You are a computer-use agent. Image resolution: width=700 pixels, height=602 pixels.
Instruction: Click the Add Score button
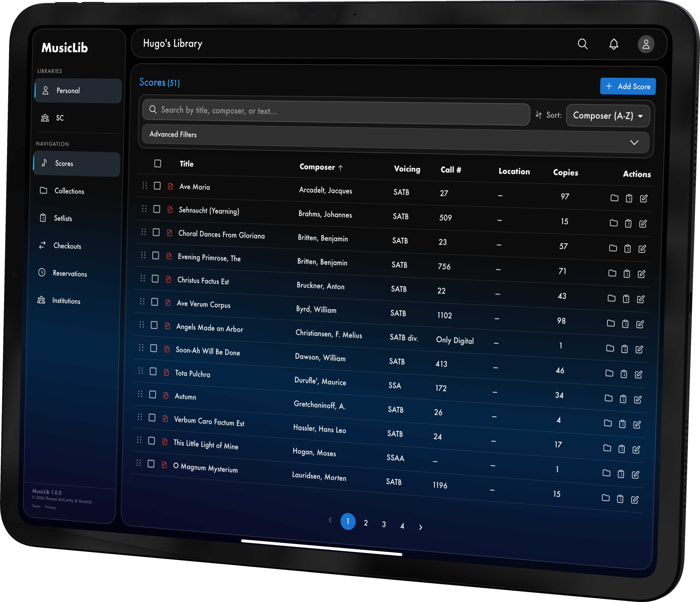[x=628, y=86]
